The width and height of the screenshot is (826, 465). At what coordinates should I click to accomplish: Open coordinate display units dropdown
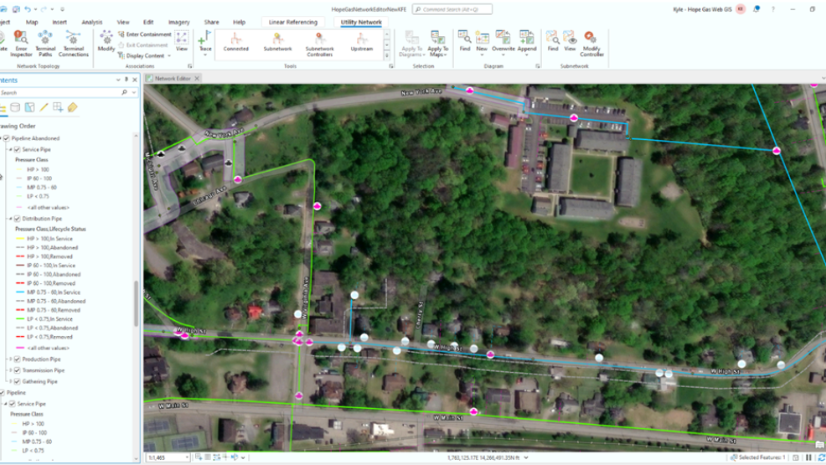[526, 458]
